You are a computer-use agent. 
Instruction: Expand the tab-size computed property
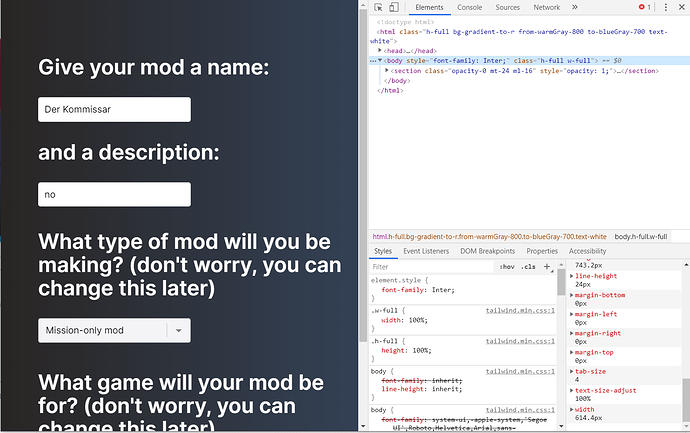coord(572,371)
